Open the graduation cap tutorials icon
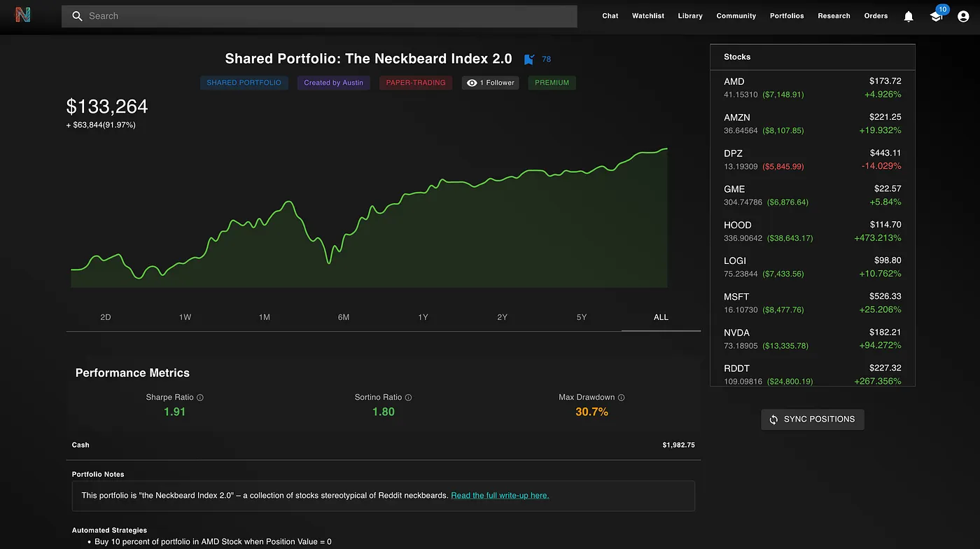 click(936, 16)
